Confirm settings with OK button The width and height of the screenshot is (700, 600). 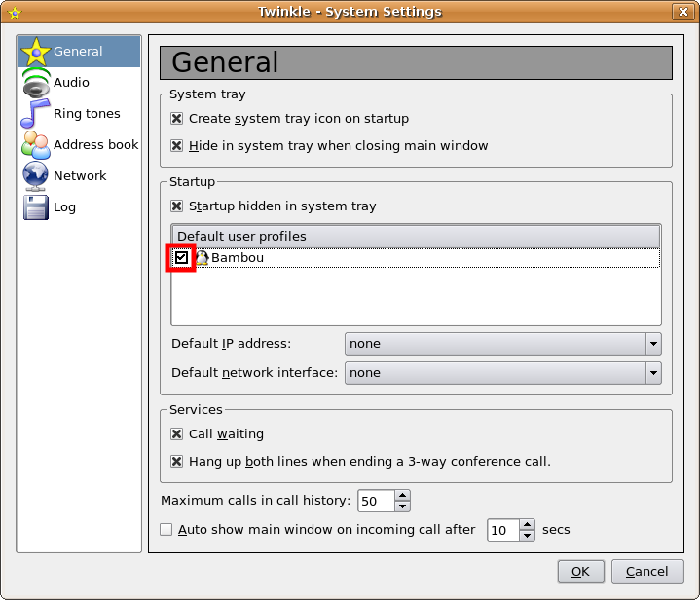pos(581,572)
